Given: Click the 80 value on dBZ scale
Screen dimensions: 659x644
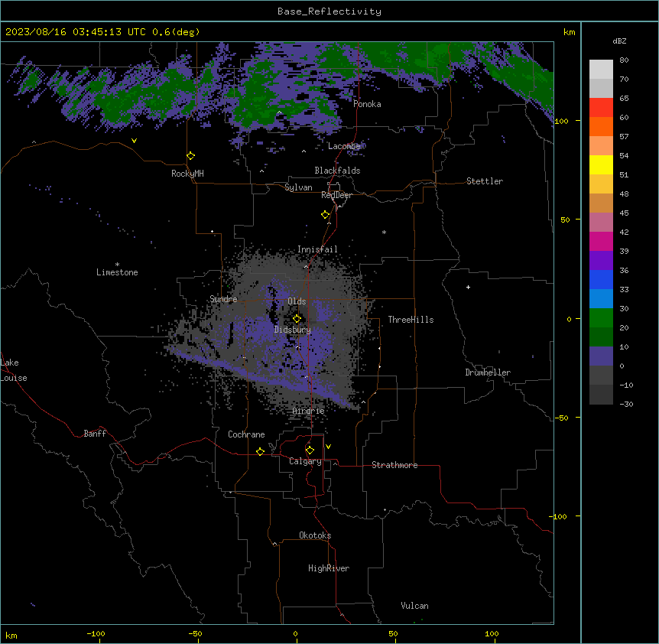Looking at the screenshot, I should point(624,60).
